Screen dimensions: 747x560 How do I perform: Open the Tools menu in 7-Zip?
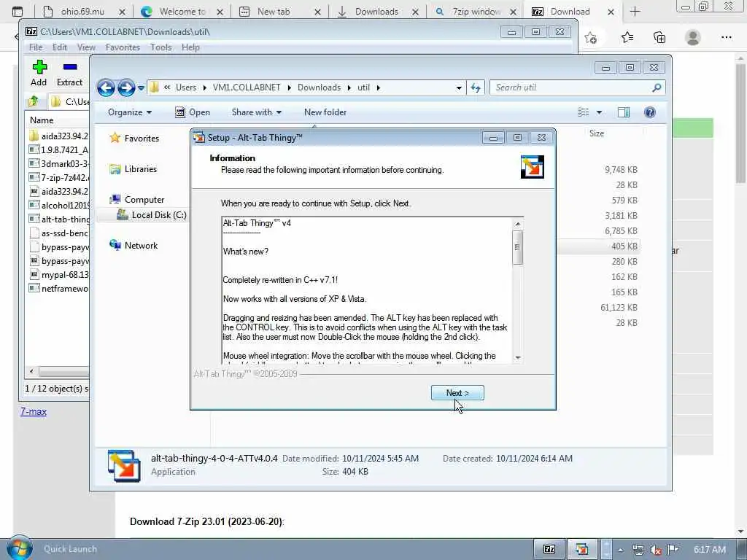click(x=161, y=47)
